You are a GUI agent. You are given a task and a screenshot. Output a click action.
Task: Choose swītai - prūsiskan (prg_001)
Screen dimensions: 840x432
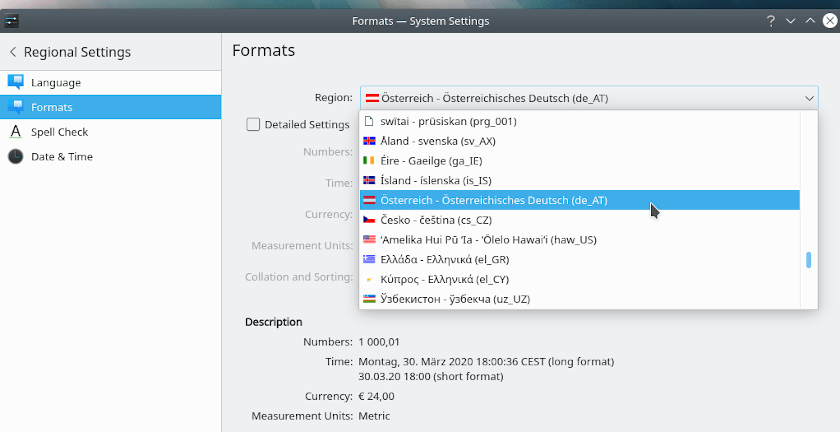click(580, 121)
